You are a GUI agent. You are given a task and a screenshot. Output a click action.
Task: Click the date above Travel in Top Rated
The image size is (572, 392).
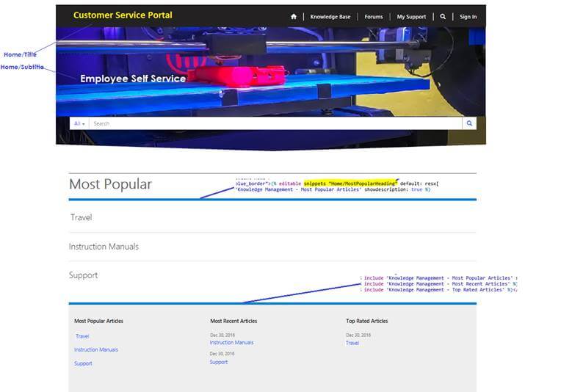[358, 335]
